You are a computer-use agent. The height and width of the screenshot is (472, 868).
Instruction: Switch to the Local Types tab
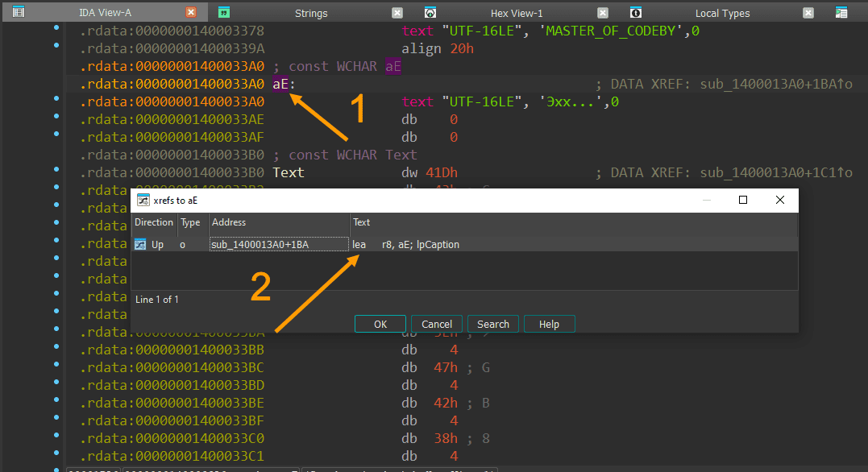[x=722, y=13]
